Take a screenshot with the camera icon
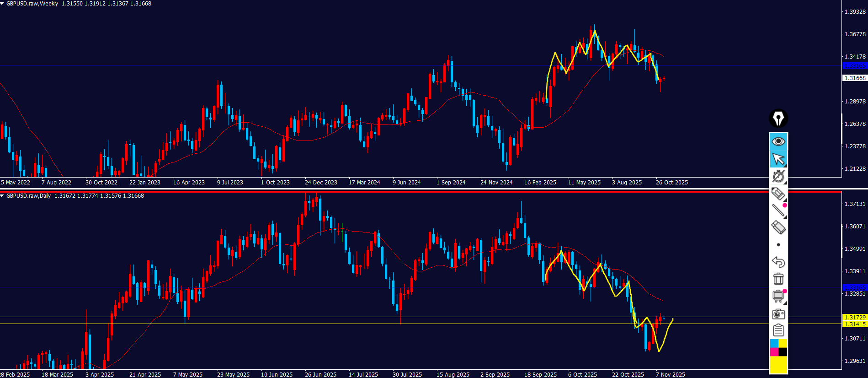This screenshot has width=868, height=378. [778, 314]
